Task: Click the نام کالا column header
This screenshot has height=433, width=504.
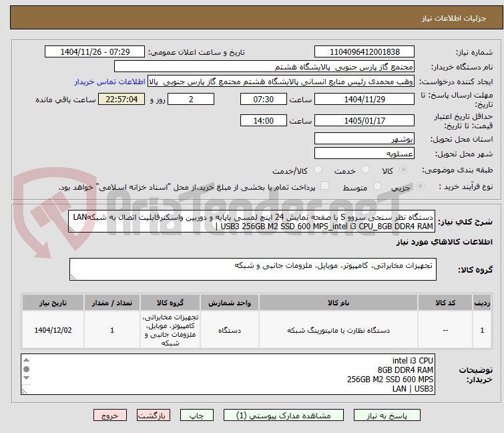Action: point(338,303)
